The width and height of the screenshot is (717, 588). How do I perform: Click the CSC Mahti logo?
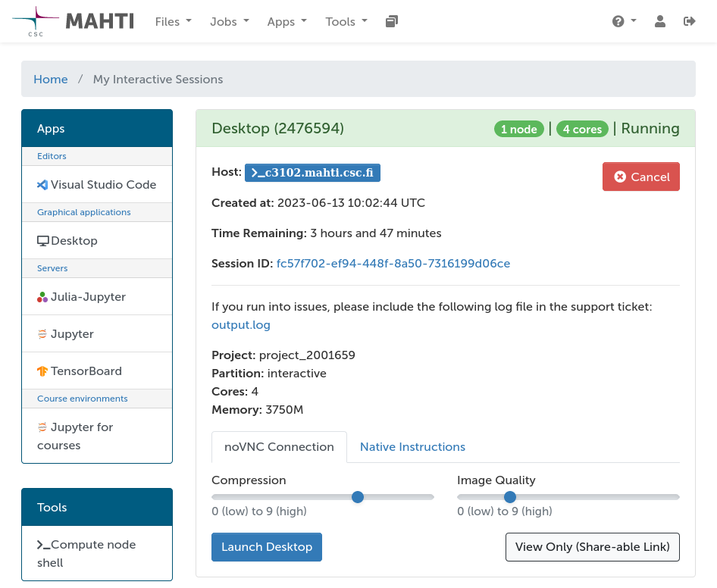73,21
